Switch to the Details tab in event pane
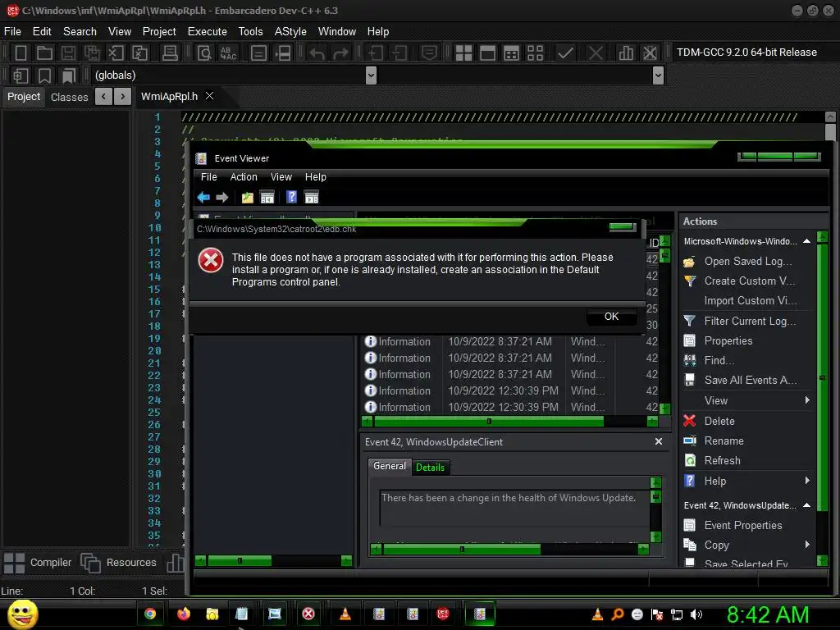 [x=430, y=467]
